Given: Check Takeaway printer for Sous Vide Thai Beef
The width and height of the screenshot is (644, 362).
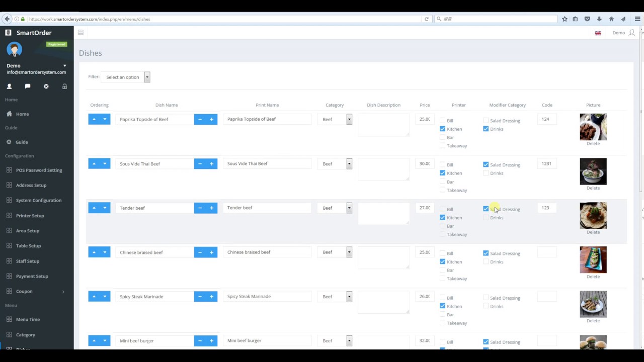Looking at the screenshot, I should (x=443, y=190).
